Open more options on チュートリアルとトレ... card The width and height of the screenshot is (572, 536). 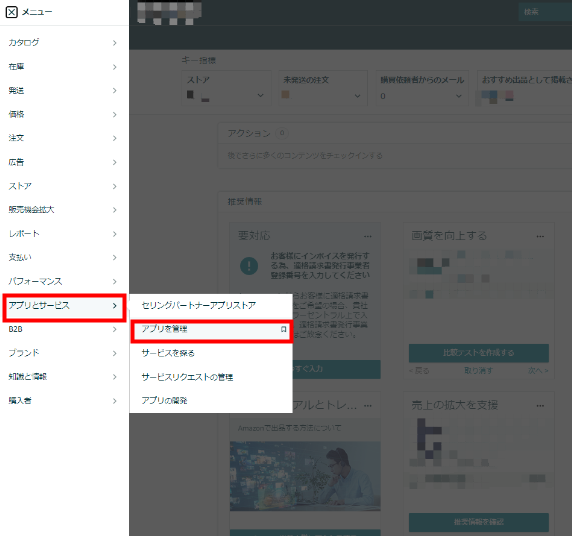pos(368,406)
